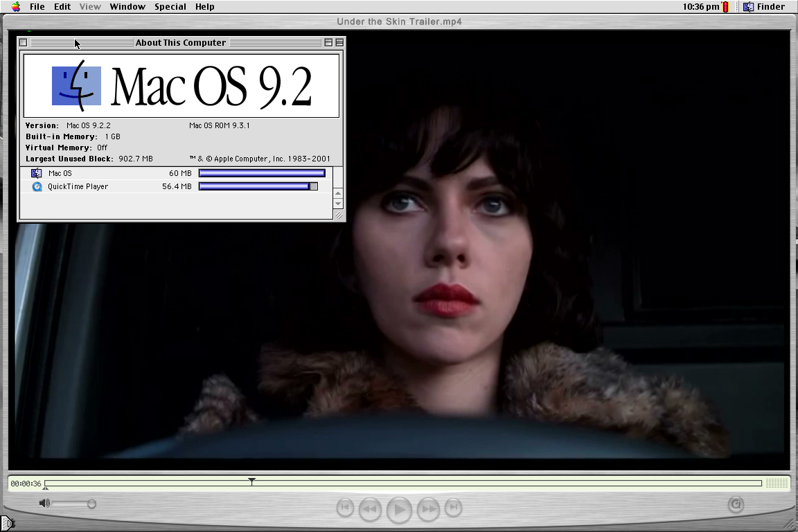Image resolution: width=798 pixels, height=532 pixels.
Task: Click the 56.4 MB value for QuickTime Player
Action: tap(177, 186)
